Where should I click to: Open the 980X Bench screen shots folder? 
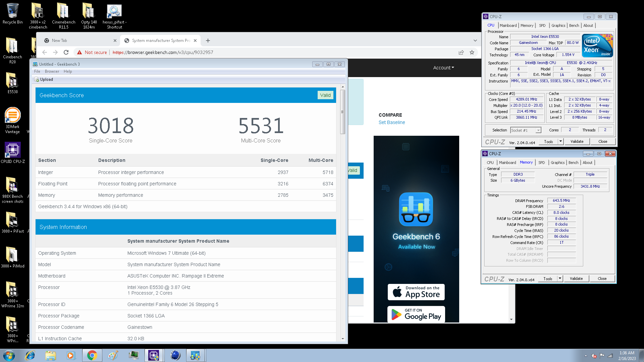tap(12, 190)
